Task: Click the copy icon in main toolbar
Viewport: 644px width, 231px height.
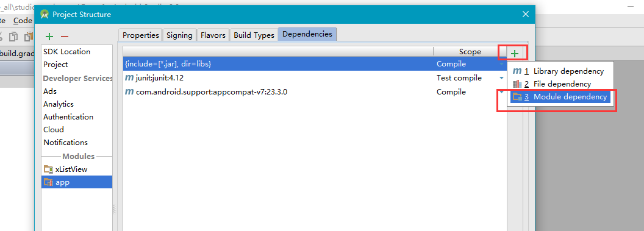Action: pyautogui.click(x=14, y=37)
